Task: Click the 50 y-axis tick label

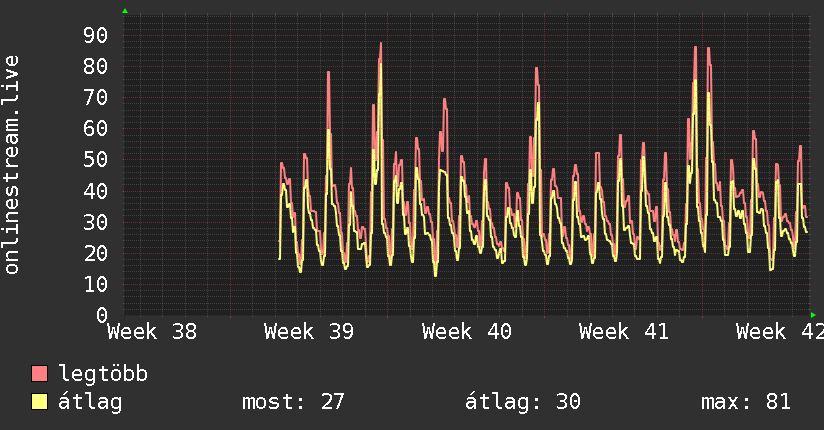Action: tap(96, 159)
